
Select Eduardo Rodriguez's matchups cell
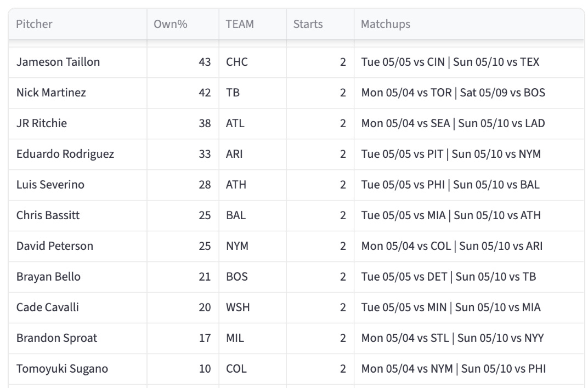(x=469, y=155)
